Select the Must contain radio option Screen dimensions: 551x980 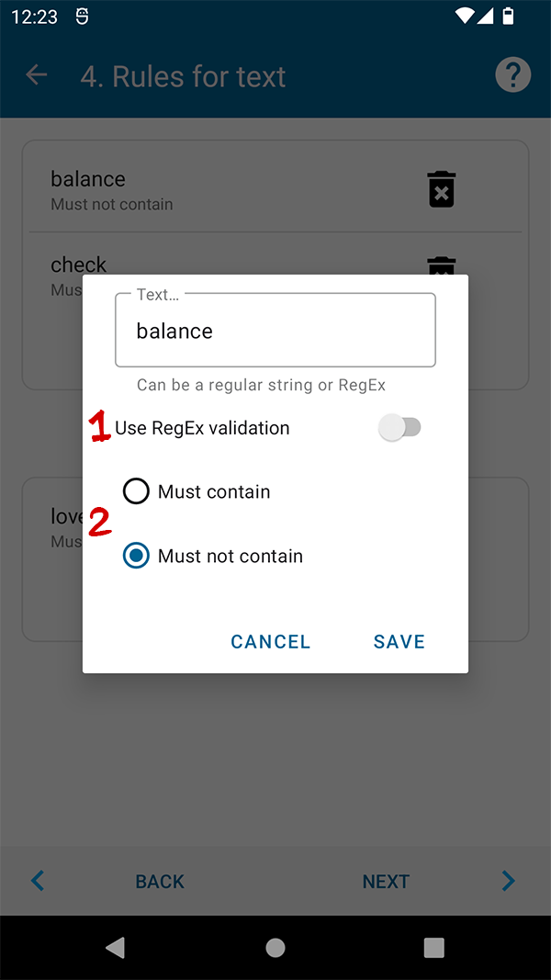pos(136,491)
